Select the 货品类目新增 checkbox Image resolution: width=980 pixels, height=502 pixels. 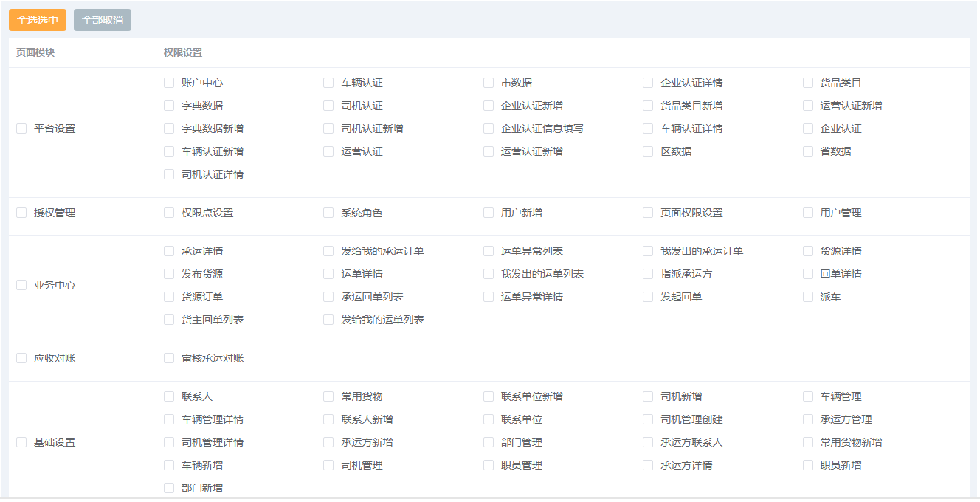648,106
